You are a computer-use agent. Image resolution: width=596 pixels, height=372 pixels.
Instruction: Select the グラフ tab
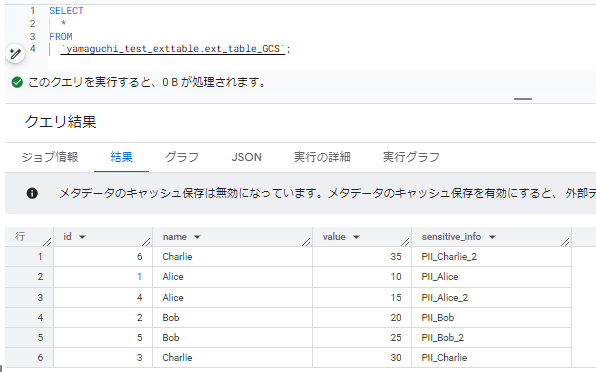[182, 157]
